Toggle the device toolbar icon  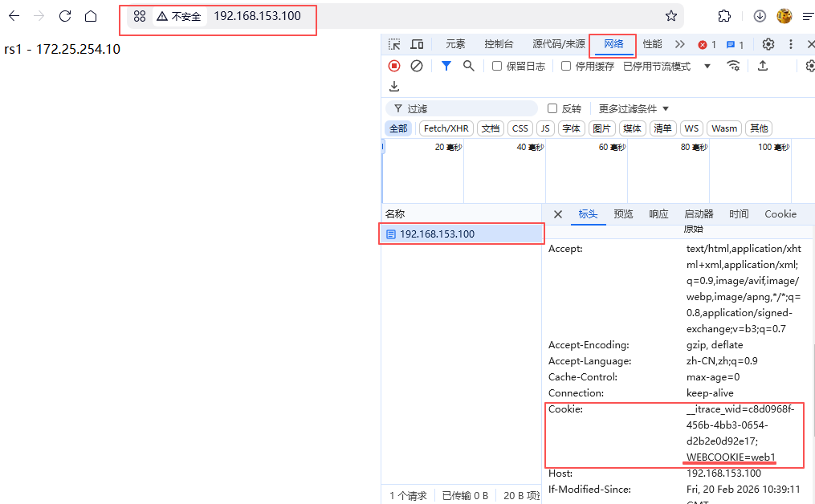click(417, 45)
